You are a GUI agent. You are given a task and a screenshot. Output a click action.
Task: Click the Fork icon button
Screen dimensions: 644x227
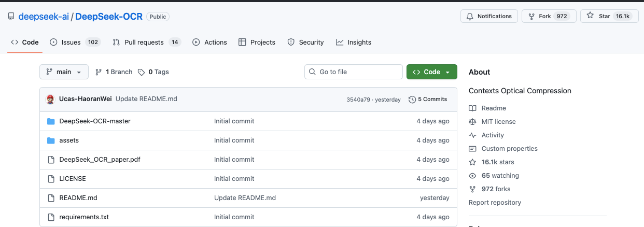pos(531,16)
